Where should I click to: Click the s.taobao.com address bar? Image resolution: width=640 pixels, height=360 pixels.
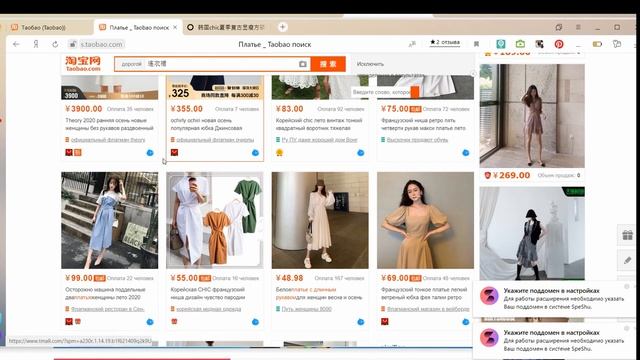tap(101, 44)
